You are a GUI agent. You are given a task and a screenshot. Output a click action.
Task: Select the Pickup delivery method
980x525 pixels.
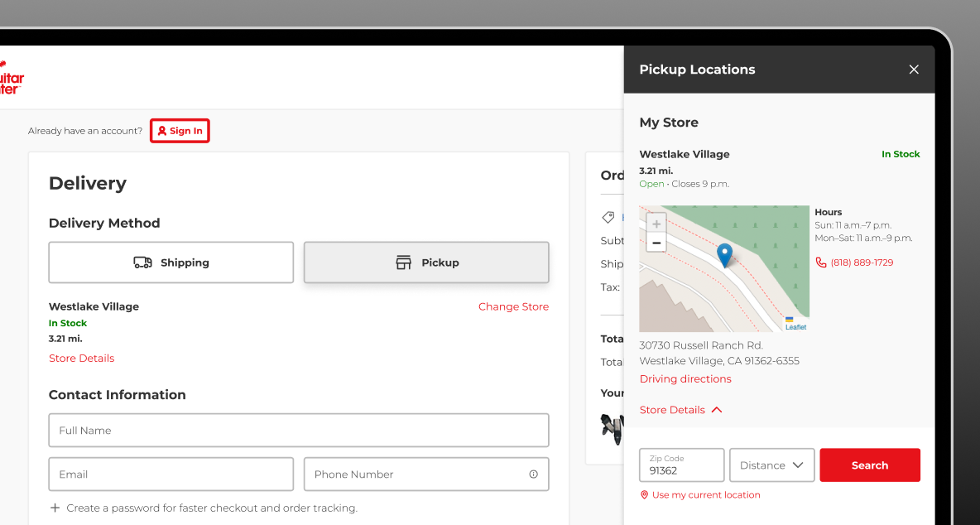pos(426,262)
